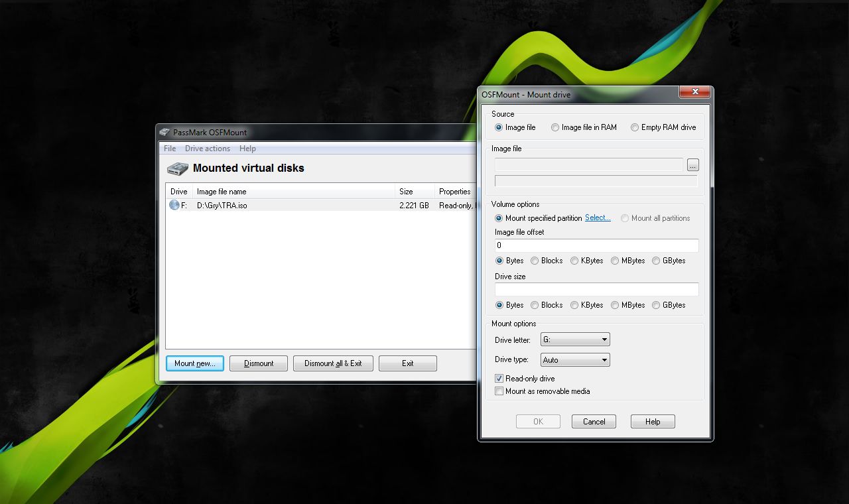Select the D:\Gry\TRA.iso row text

pos(222,206)
